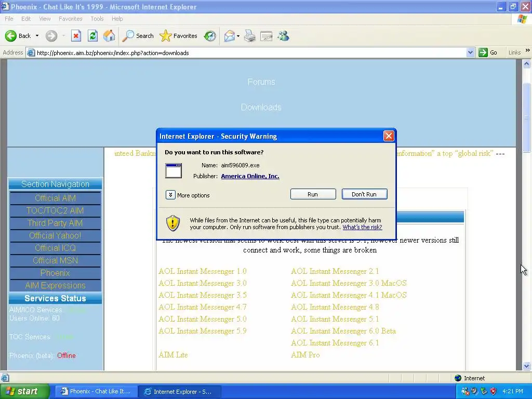Click the Back arrow icon in toolbar
Viewport: 532px width, 399px height.
[x=10, y=36]
